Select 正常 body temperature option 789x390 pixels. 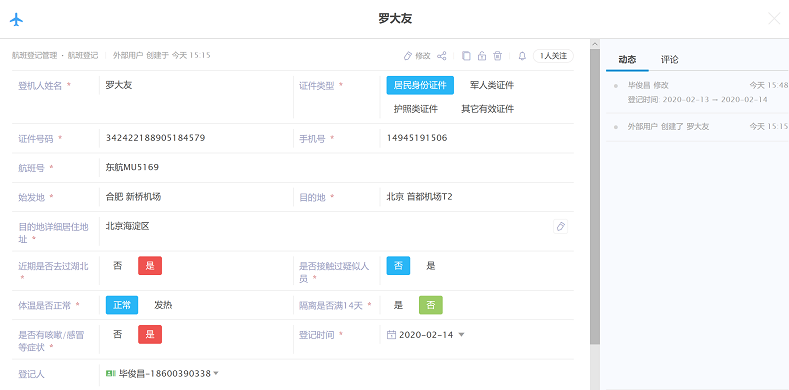pyautogui.click(x=122, y=305)
